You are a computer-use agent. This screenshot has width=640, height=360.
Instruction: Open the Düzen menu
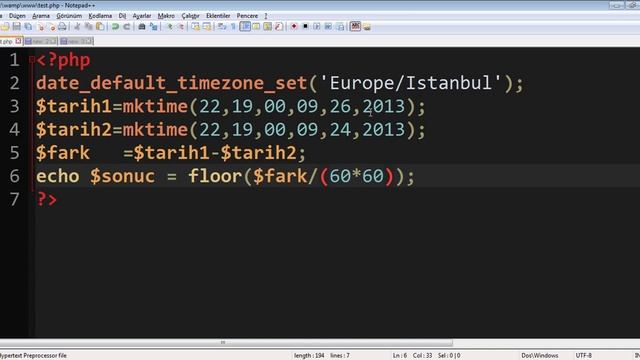pos(17,16)
